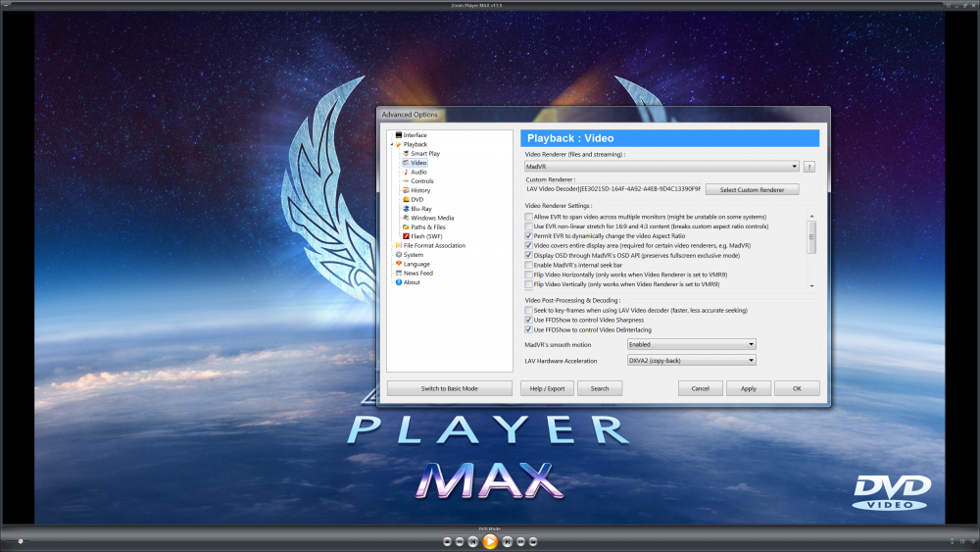
Task: Click the Previous chapter button
Action: [x=473, y=541]
